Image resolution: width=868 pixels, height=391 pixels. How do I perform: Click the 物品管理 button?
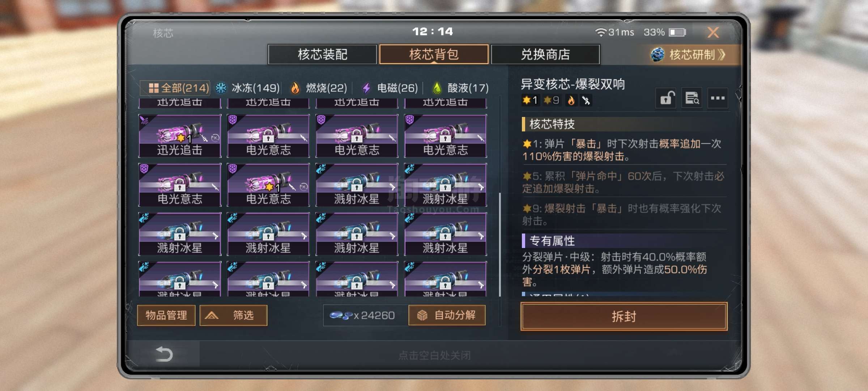(166, 315)
